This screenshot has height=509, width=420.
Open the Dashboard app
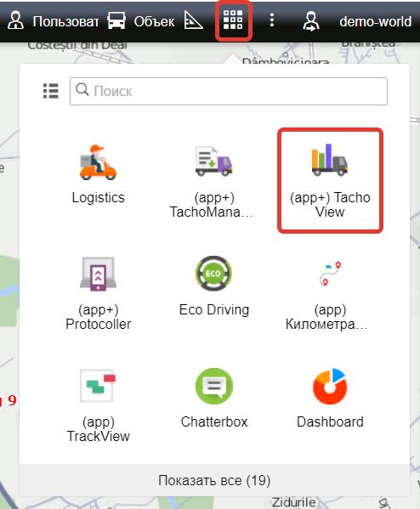click(330, 398)
